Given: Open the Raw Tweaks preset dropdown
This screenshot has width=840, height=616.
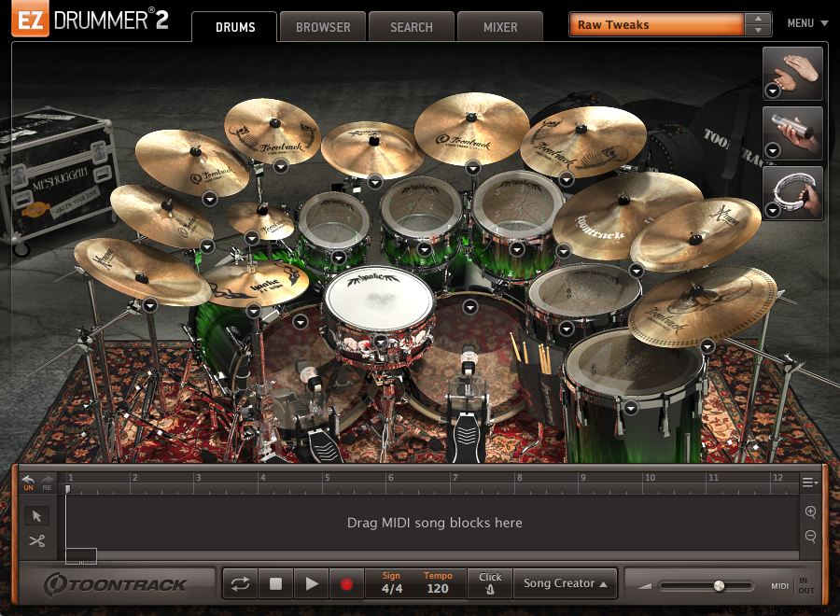Looking at the screenshot, I should point(669,25).
